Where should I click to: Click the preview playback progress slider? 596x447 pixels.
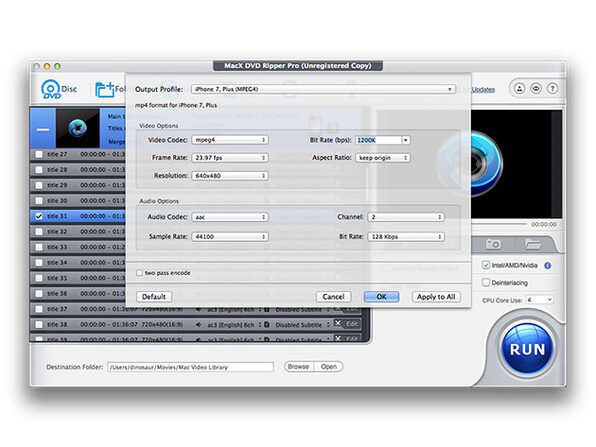499,224
